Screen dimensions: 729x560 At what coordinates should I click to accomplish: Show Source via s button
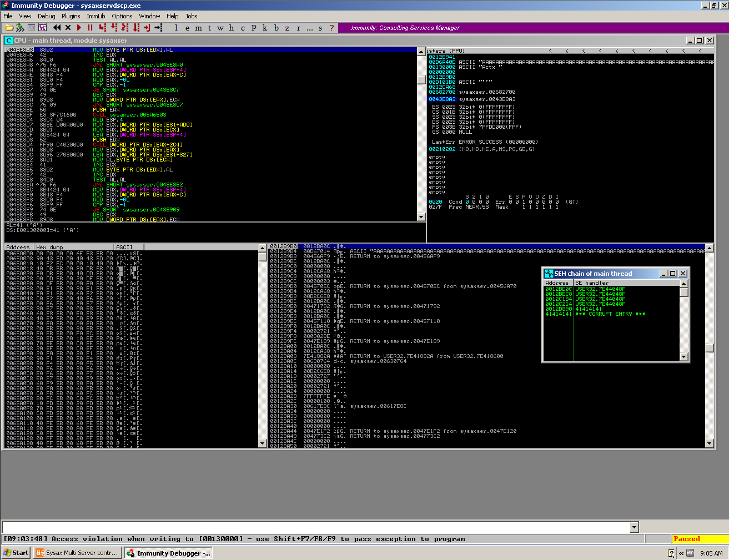tap(320, 28)
